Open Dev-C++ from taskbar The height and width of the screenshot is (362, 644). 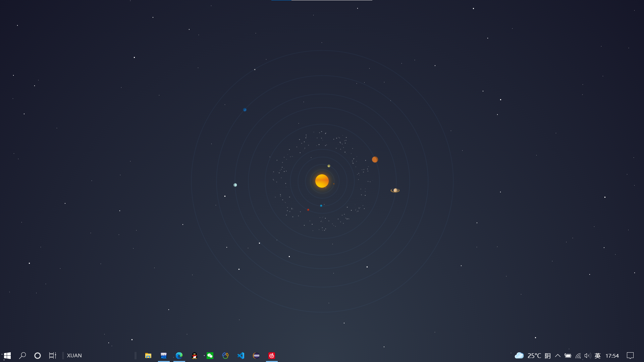(x=164, y=356)
